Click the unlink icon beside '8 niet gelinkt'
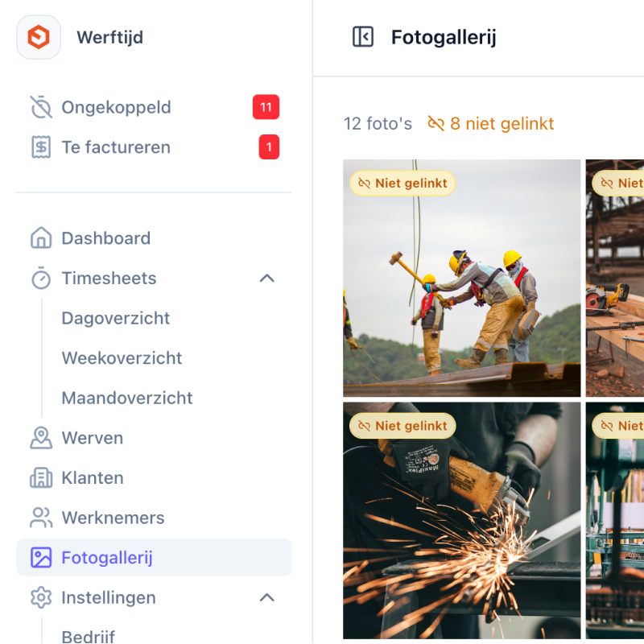644x644 pixels. [436, 124]
